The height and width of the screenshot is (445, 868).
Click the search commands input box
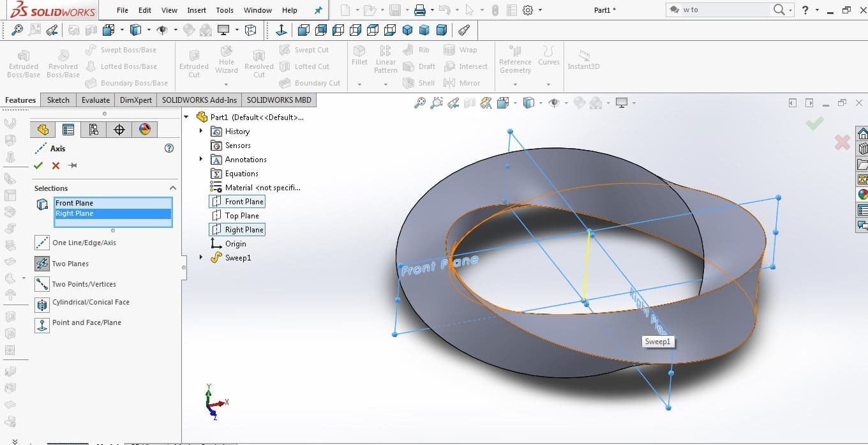tap(724, 10)
